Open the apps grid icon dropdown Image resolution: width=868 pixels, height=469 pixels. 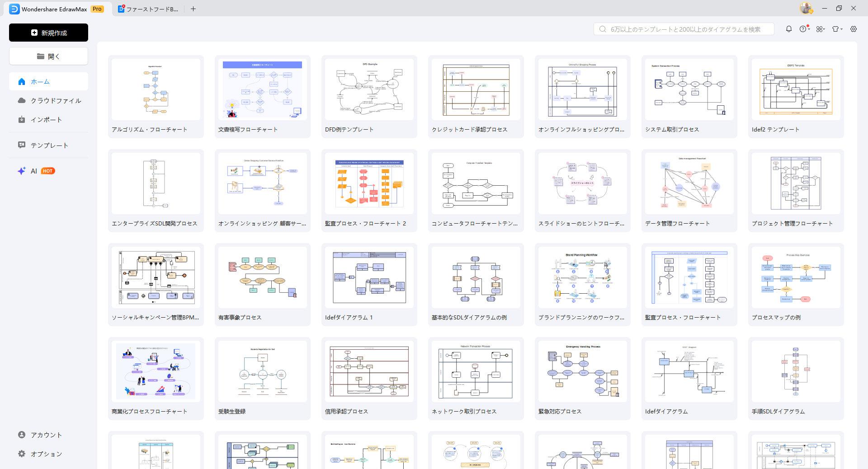[x=821, y=29]
